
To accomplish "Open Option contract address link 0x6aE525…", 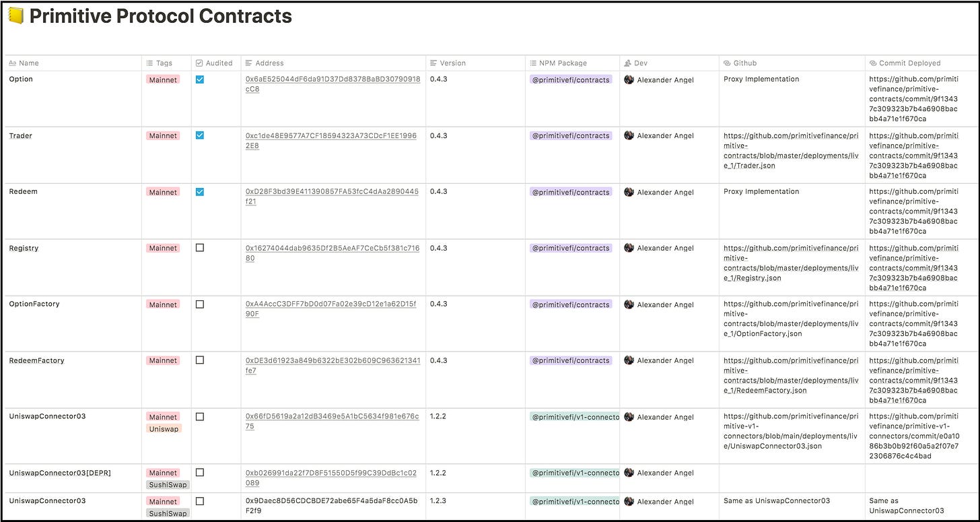I will [332, 84].
